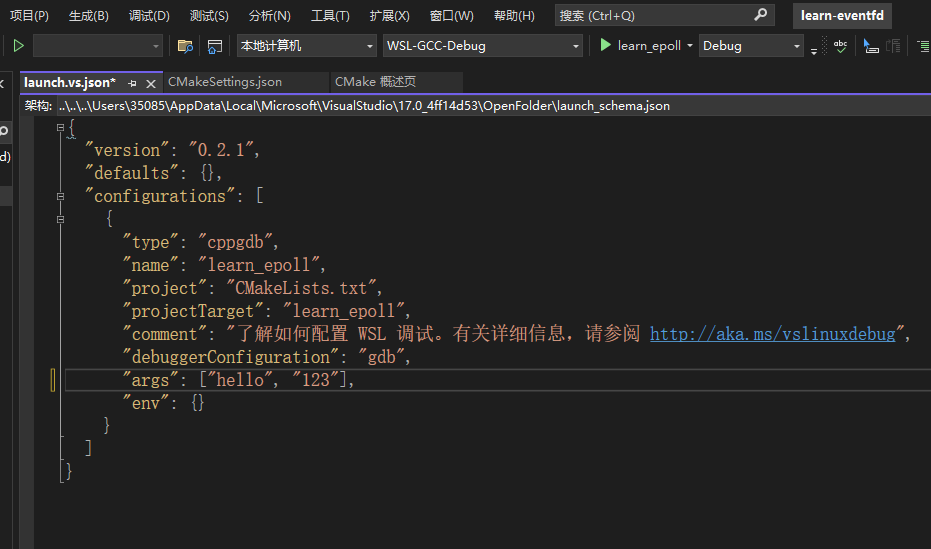
Task: Click the window switch views icon
Action: [214, 46]
